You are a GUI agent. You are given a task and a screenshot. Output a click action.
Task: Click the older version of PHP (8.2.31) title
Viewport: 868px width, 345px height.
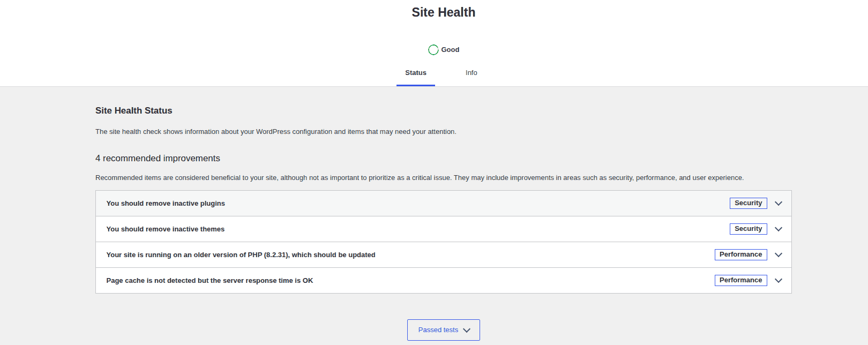click(x=241, y=255)
